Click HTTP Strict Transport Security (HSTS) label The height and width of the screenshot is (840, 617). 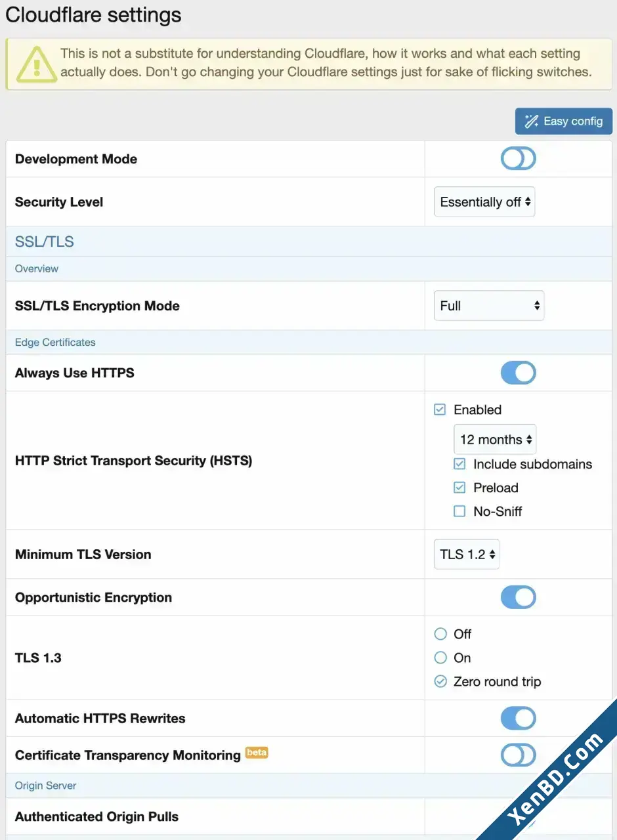pos(134,461)
